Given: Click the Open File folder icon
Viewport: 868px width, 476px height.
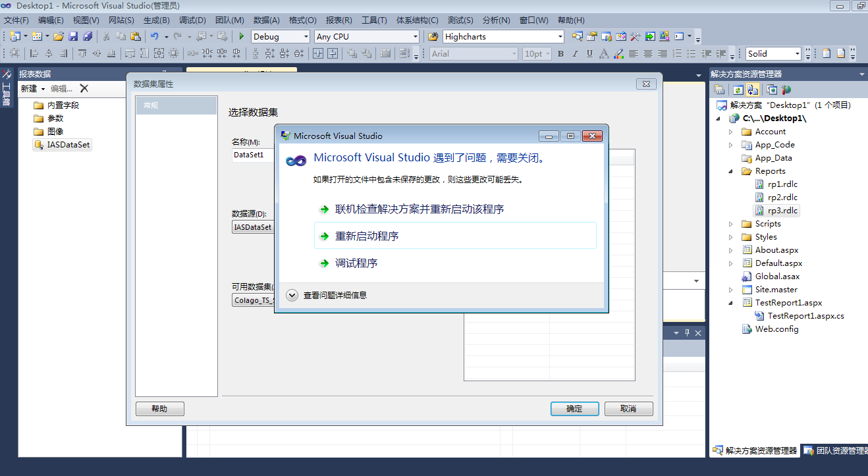Looking at the screenshot, I should click(59, 37).
